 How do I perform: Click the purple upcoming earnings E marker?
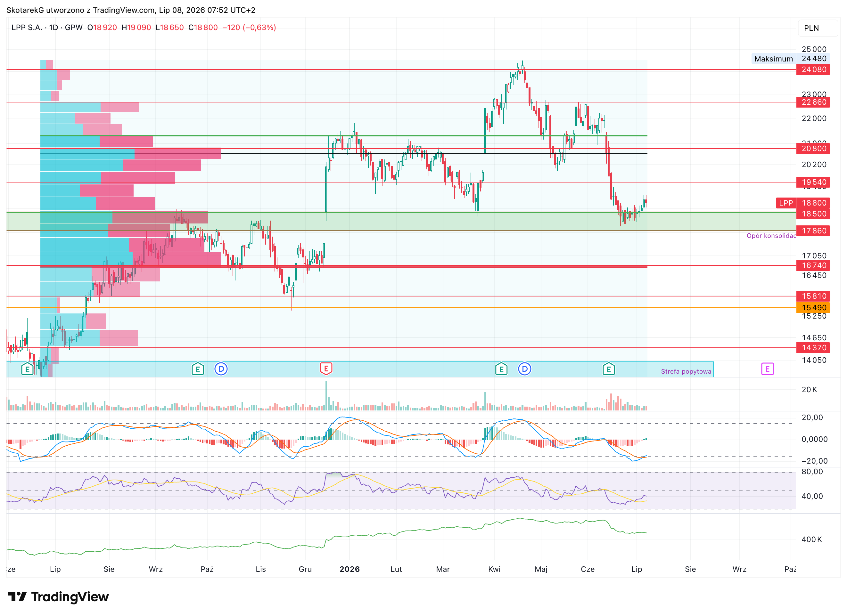pyautogui.click(x=767, y=369)
